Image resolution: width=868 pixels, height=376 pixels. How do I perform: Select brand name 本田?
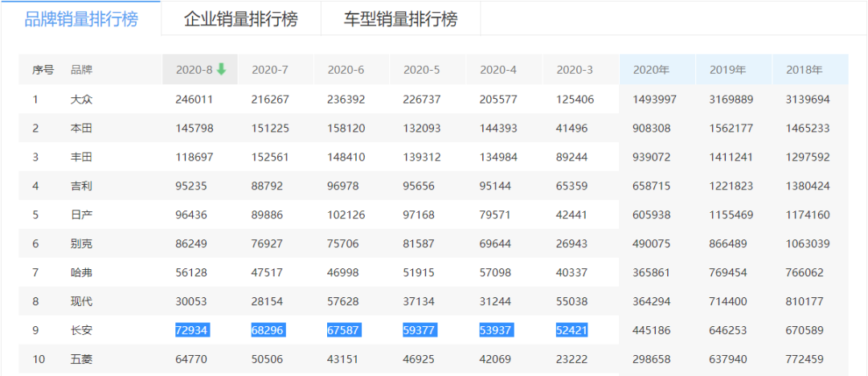coord(81,129)
